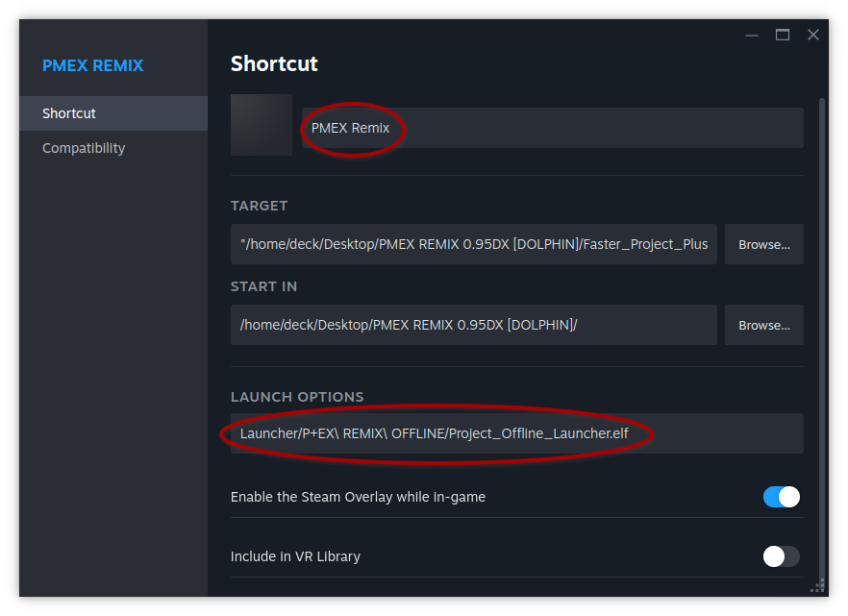Edit the PMEX Remix name field
Screen dimensions: 848x616
pos(552,128)
